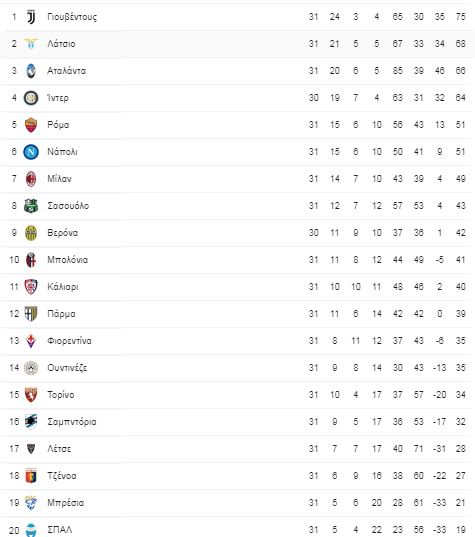Click the Napoli blue N logo

click(x=31, y=152)
